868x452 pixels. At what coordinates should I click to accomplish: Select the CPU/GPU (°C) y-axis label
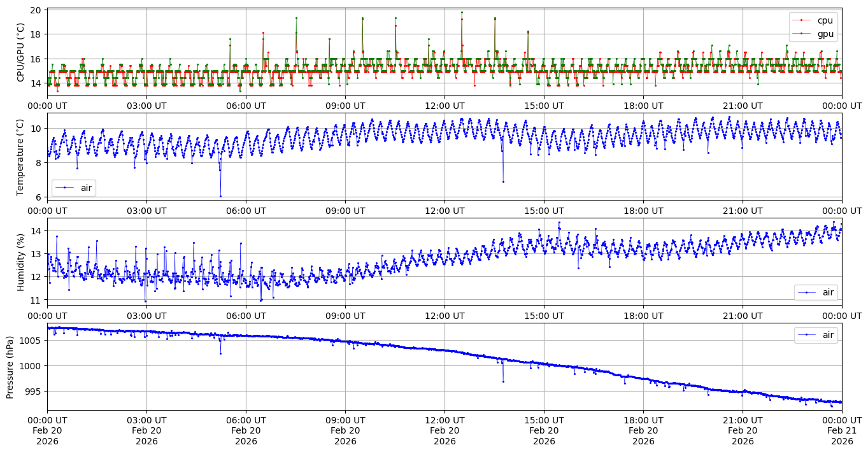pyautogui.click(x=21, y=52)
